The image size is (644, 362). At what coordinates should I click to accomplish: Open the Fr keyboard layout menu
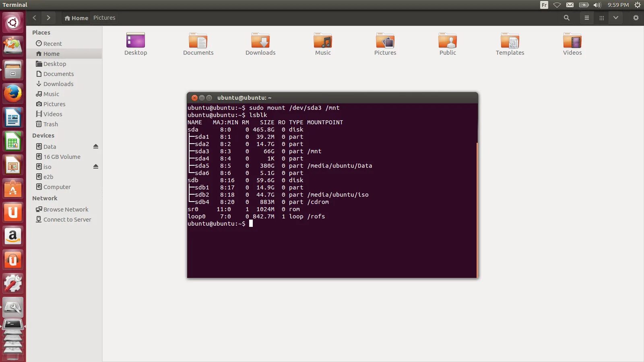tap(544, 5)
